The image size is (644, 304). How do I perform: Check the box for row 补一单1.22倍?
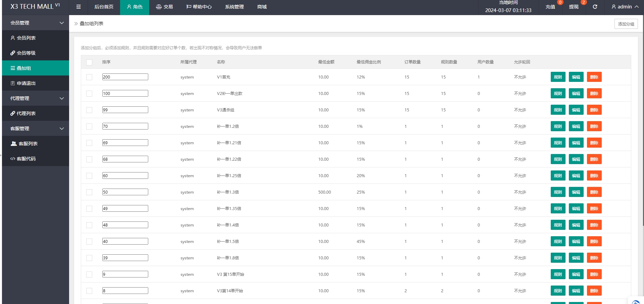[89, 159]
